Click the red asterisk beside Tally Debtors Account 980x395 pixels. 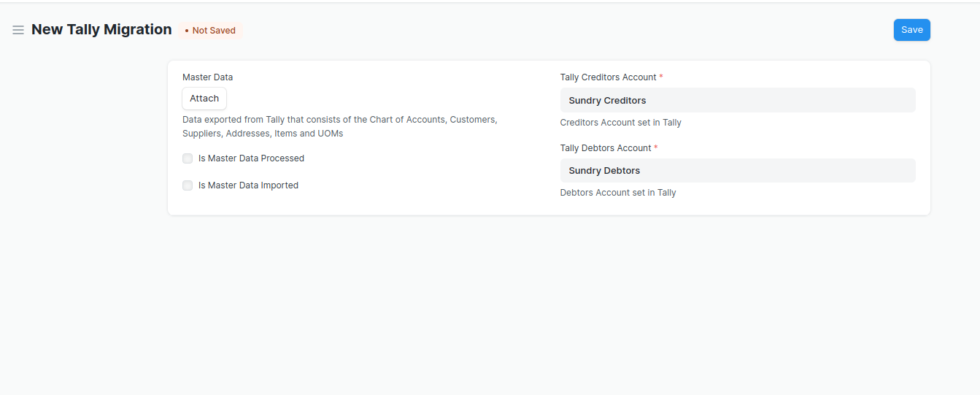click(656, 147)
